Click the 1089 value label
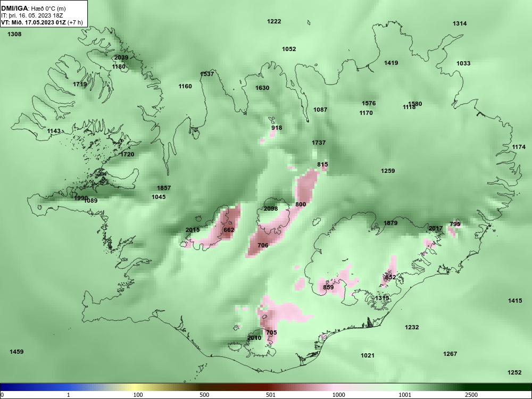 pyautogui.click(x=91, y=201)
